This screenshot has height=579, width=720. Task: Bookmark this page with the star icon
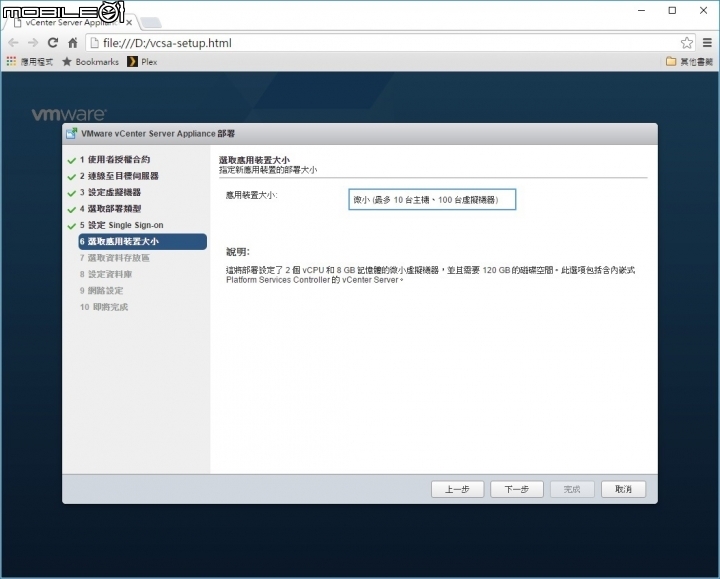(x=686, y=43)
